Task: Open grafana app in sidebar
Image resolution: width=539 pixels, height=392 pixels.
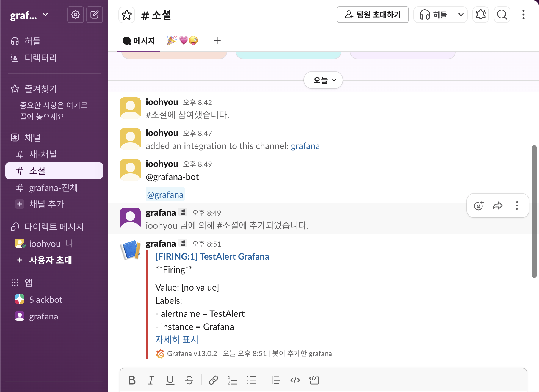Action: 54,316
